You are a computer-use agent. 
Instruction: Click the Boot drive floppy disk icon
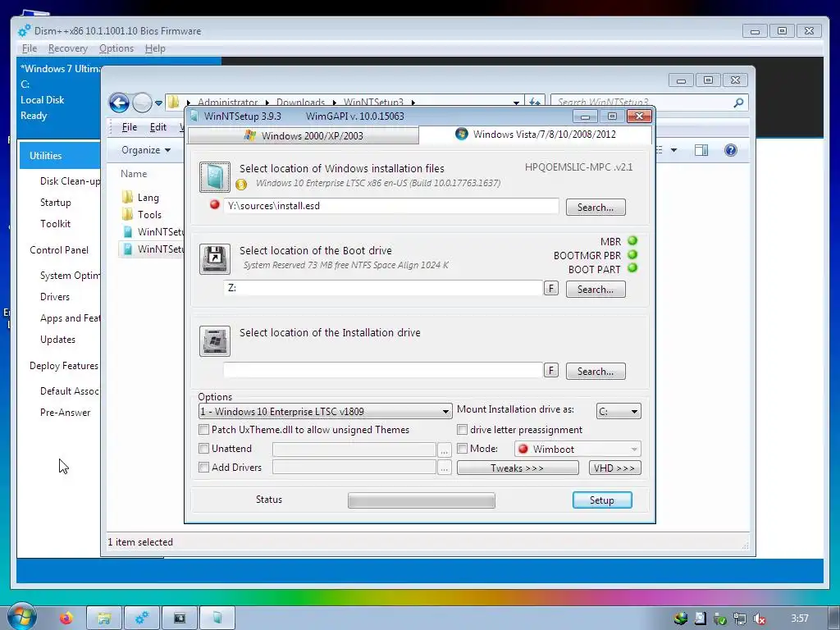coord(215,258)
